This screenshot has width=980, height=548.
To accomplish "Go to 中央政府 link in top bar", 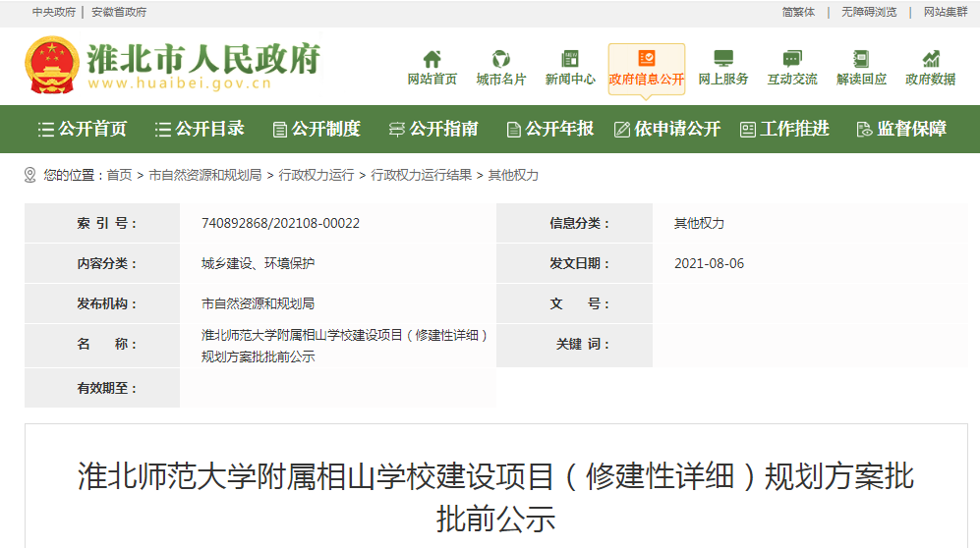I will coord(54,12).
